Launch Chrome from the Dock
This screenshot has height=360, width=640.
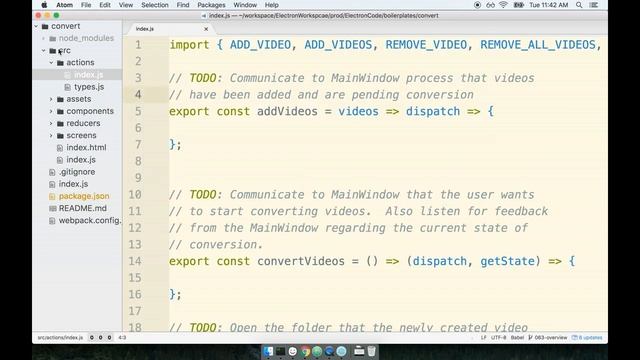click(305, 351)
